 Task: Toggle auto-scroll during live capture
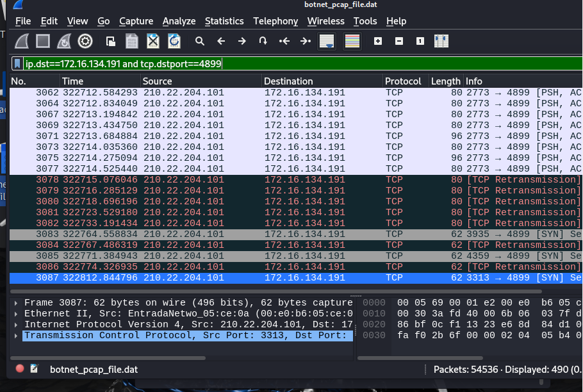point(327,41)
